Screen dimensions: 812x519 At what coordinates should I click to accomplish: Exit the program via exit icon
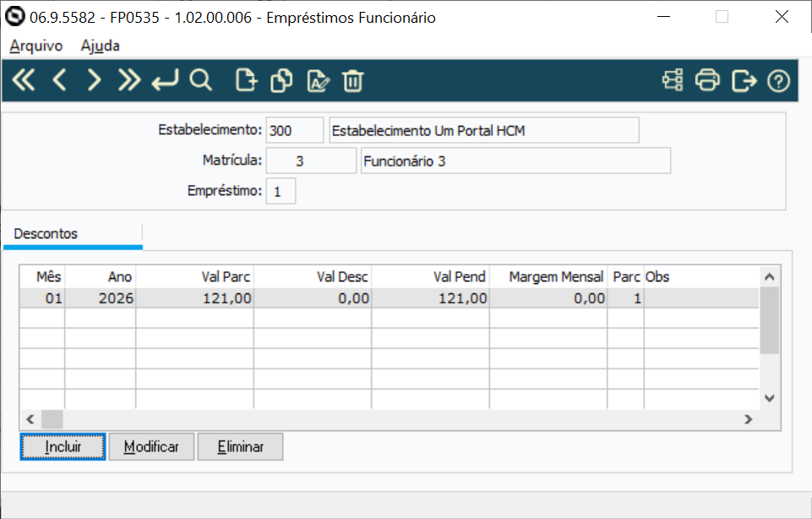click(x=744, y=81)
